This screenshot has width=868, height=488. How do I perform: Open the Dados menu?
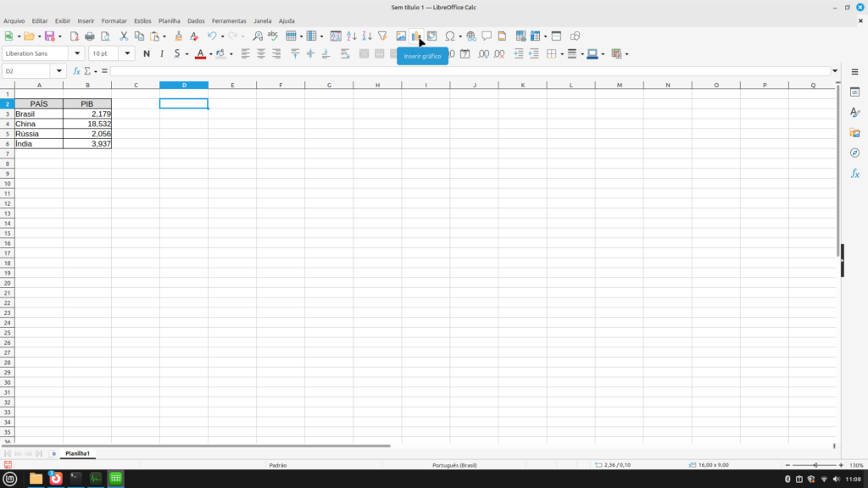click(196, 20)
